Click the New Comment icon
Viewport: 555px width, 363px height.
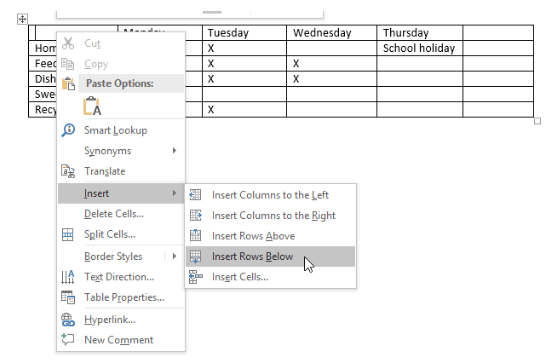click(x=68, y=339)
